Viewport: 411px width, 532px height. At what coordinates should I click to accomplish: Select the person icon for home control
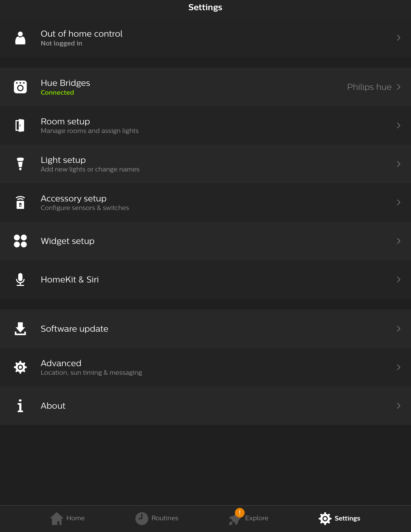click(20, 38)
